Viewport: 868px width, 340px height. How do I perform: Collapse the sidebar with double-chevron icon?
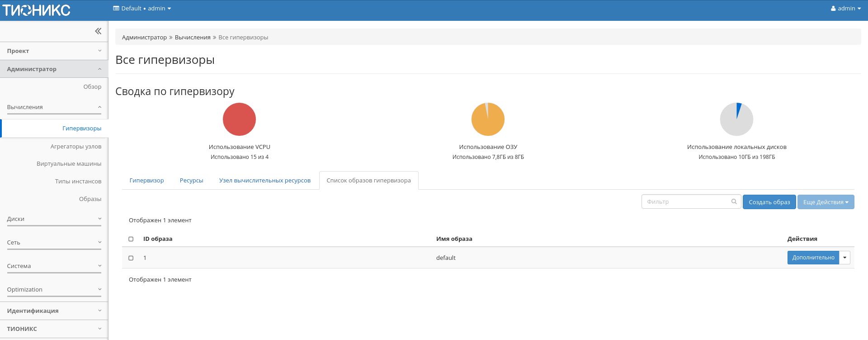click(x=98, y=31)
